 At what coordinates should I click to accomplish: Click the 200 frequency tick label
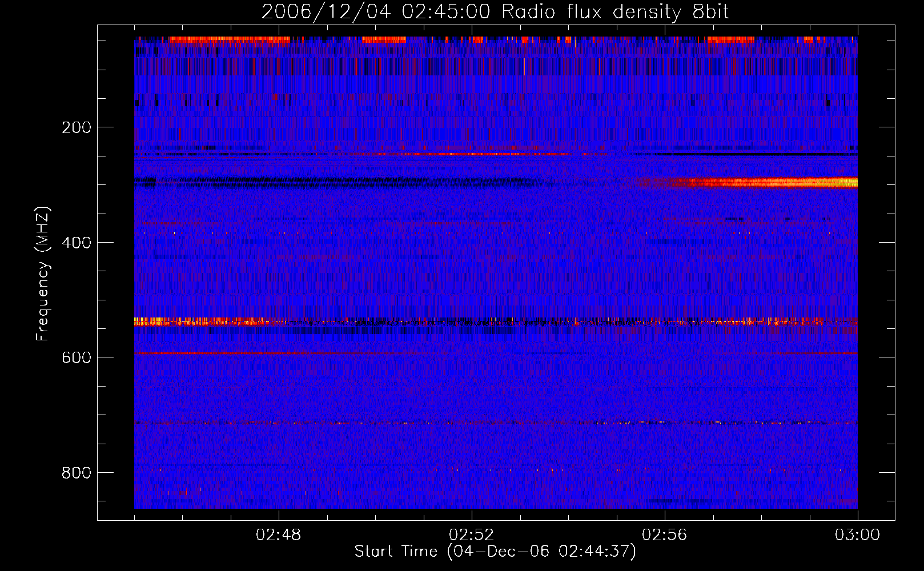[77, 127]
